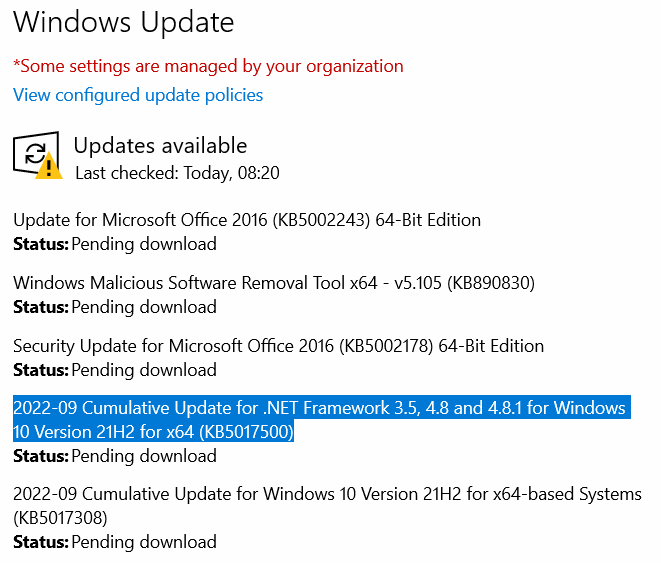Click the Windows Update page heading
Viewport: 661px width, 563px height.
[124, 21]
